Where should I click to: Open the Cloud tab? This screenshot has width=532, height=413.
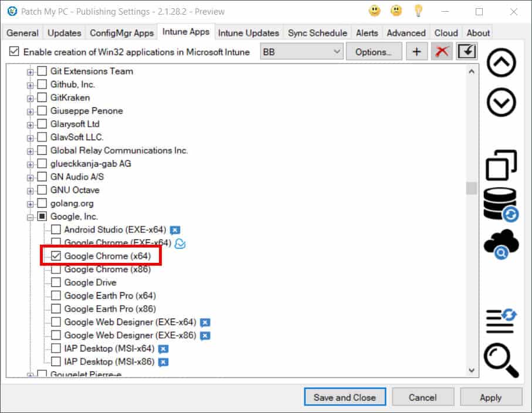coord(446,33)
